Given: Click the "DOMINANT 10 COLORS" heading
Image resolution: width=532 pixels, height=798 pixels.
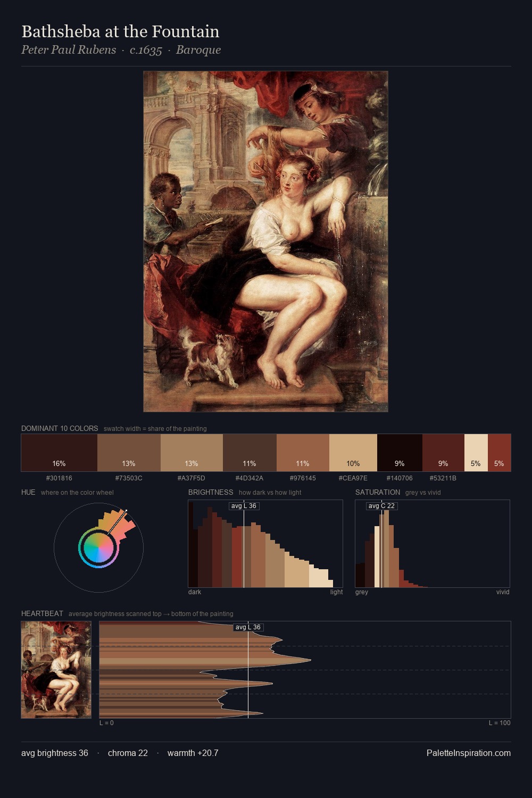Looking at the screenshot, I should 60,428.
